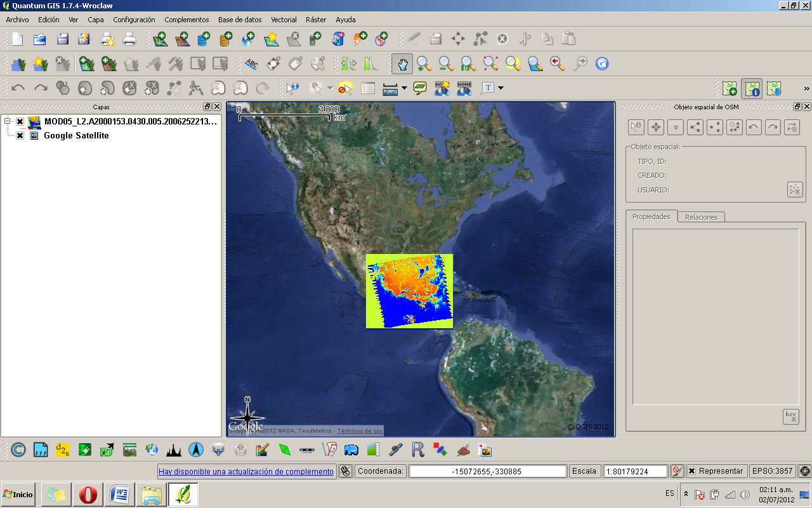
Task: Select the Google Satellite layer name
Action: tap(76, 136)
